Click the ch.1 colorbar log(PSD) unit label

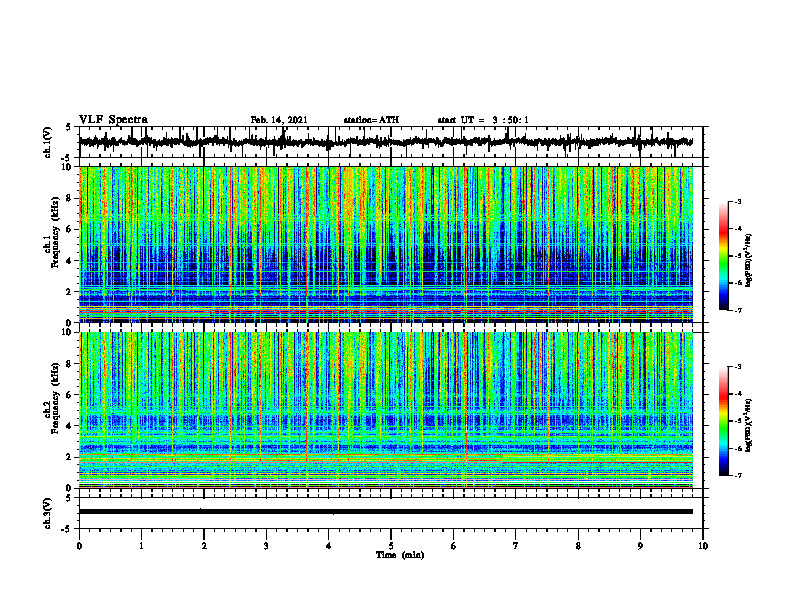click(749, 260)
